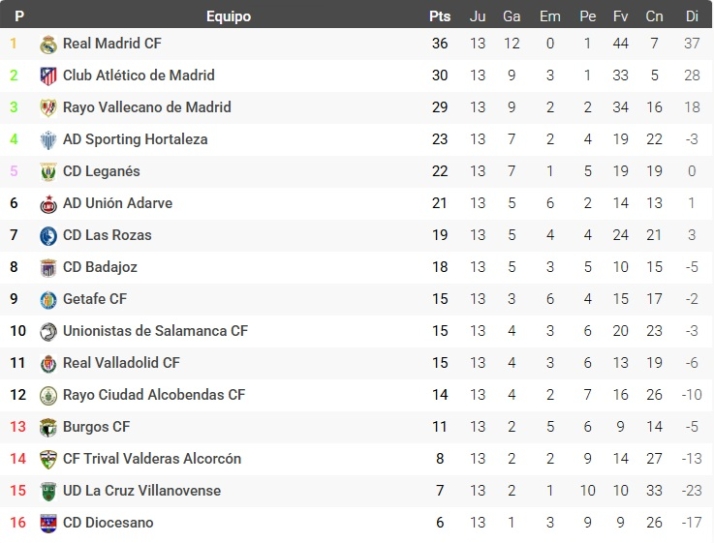This screenshot has width=714, height=543.
Task: Click the Di goal difference column header
Action: [691, 16]
